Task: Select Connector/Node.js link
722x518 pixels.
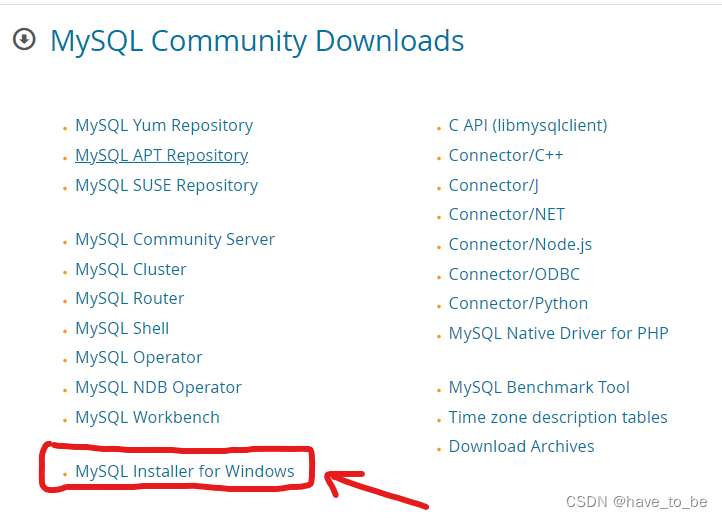Action: point(520,244)
